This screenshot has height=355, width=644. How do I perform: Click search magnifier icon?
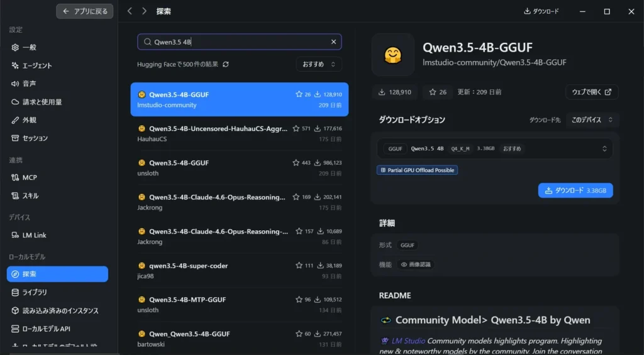tap(147, 42)
